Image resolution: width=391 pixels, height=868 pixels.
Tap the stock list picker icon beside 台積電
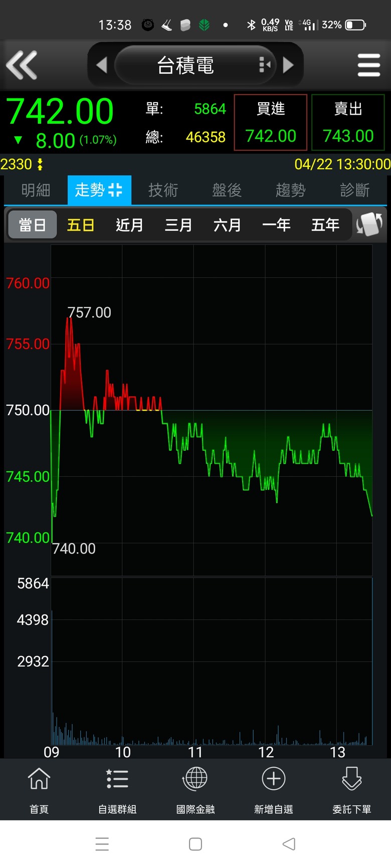(265, 65)
